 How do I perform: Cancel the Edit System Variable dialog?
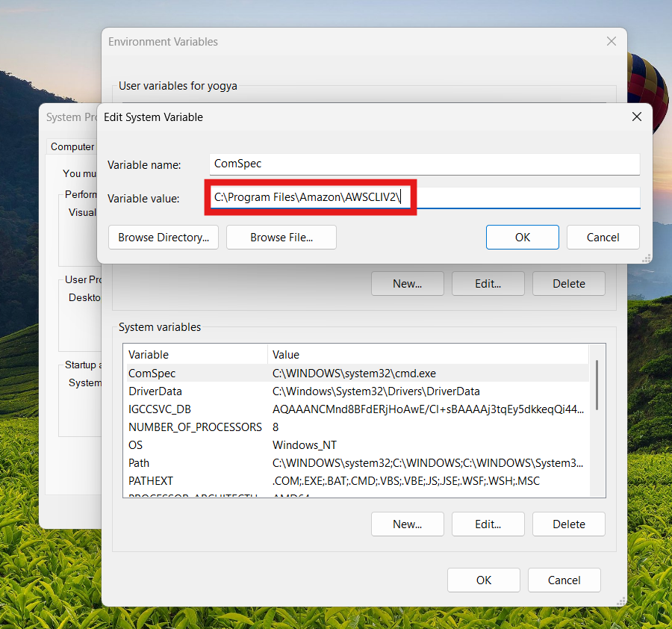click(603, 238)
